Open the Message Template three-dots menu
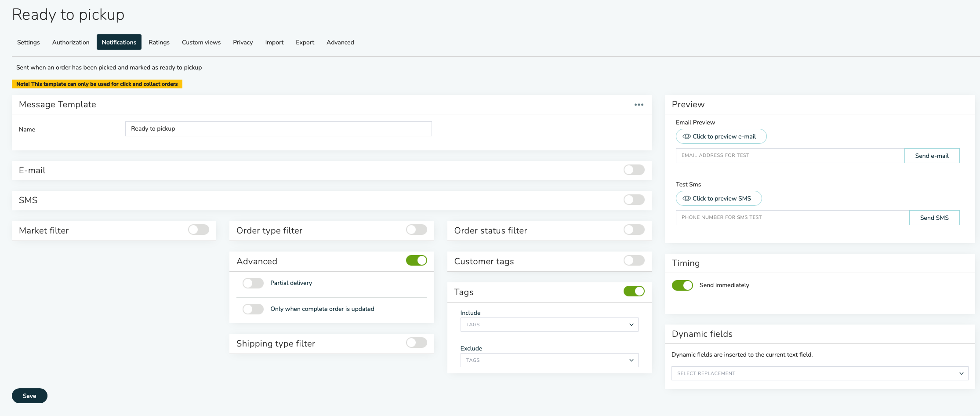 tap(639, 105)
